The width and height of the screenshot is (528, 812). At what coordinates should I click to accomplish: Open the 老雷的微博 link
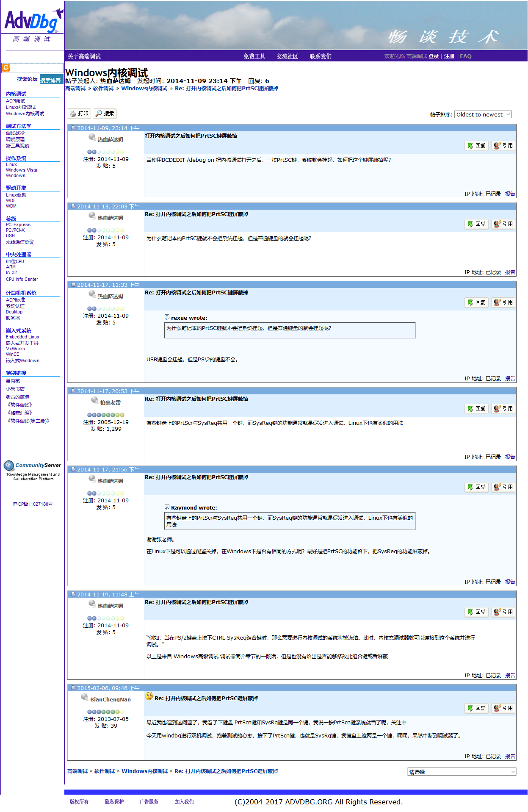pos(17,397)
